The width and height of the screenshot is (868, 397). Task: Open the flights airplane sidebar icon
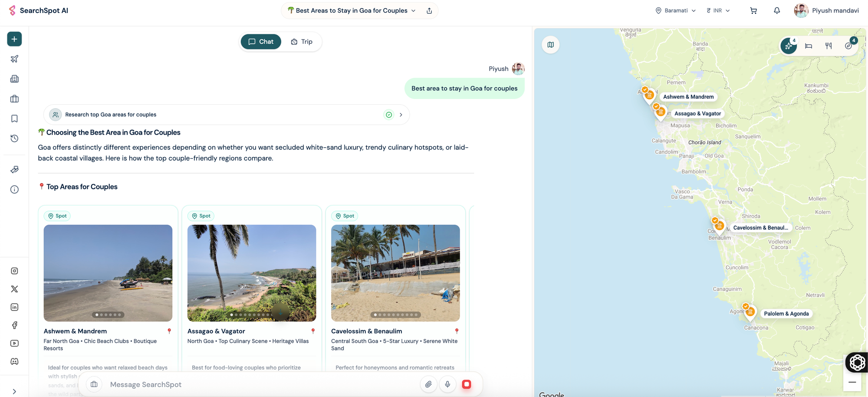point(14,59)
